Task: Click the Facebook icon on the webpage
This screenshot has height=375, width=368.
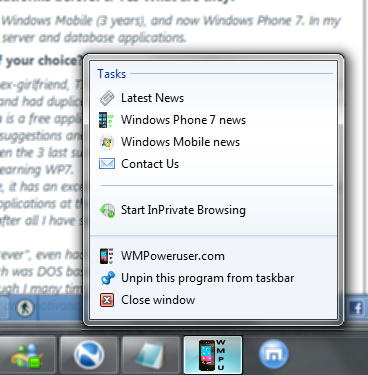Action: [x=356, y=308]
